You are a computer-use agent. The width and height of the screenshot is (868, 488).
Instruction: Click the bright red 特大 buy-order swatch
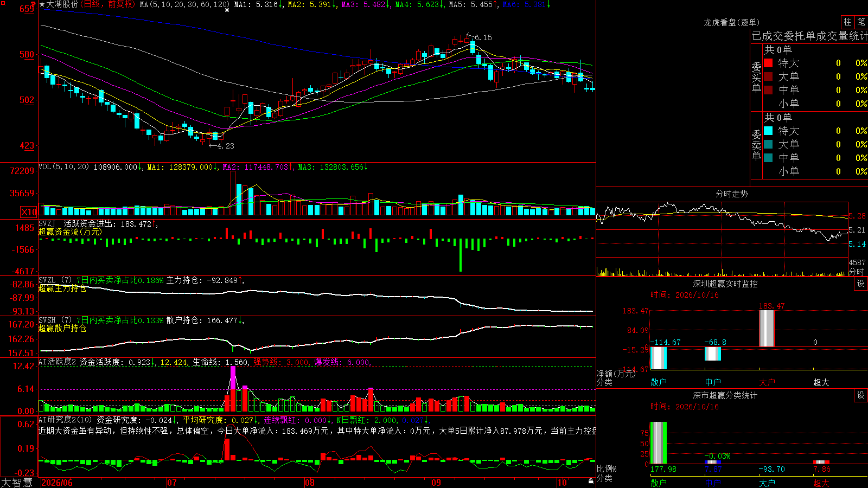point(768,63)
